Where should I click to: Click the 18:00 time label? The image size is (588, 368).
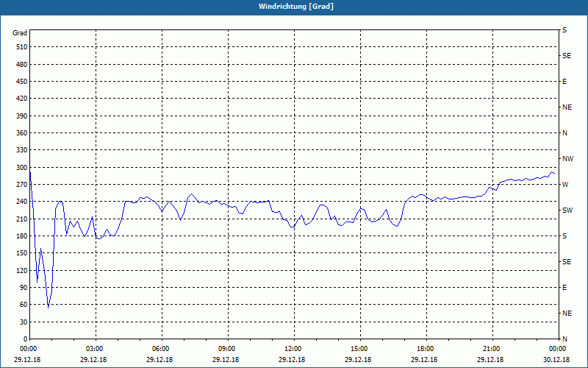(426, 349)
